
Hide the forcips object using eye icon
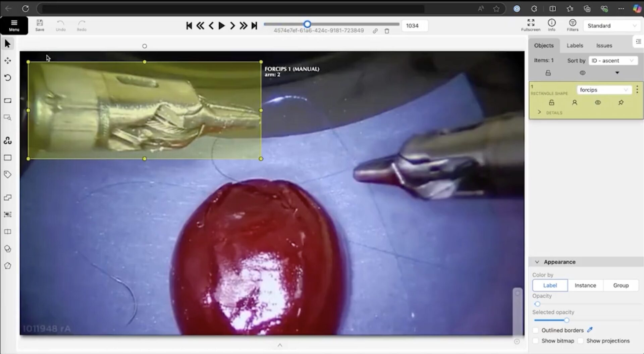tap(598, 103)
